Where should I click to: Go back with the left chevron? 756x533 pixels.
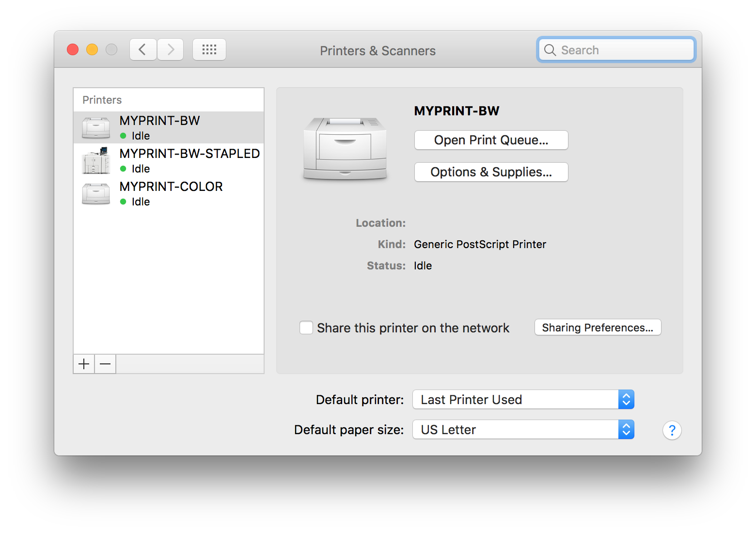click(142, 49)
